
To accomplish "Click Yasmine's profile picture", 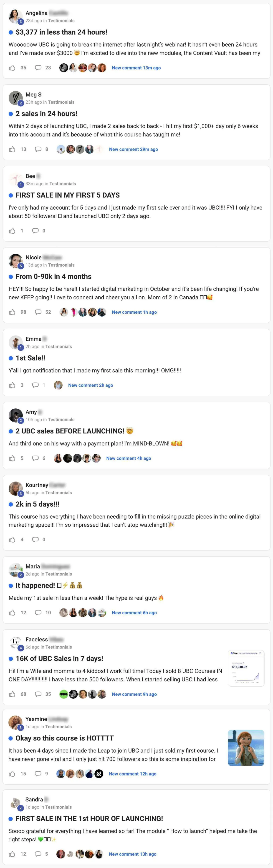I will [15, 722].
